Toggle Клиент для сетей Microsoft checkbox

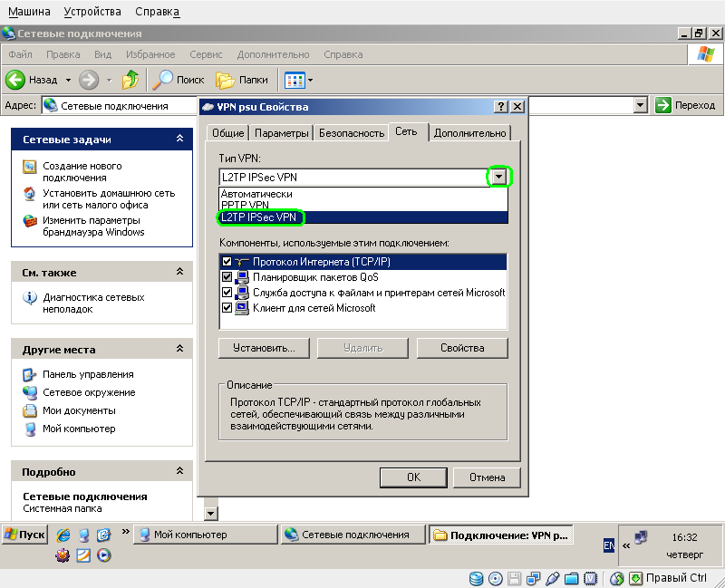click(227, 307)
